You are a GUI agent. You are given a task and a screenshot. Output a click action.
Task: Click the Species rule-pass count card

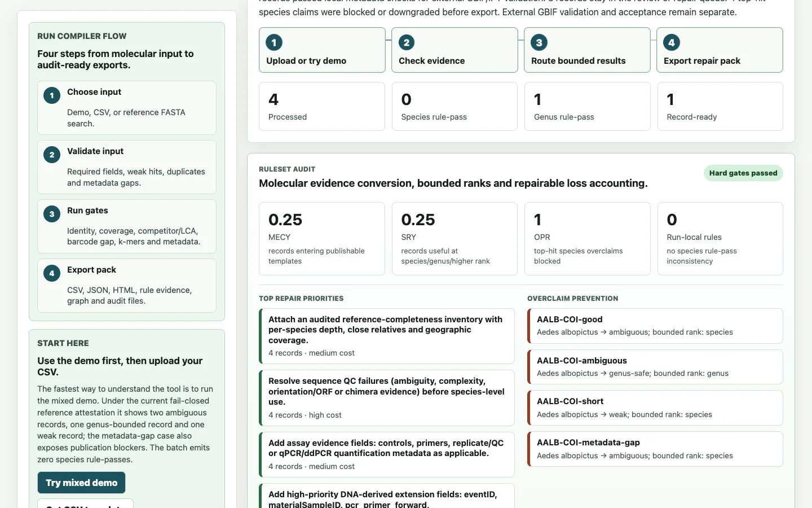[454, 107]
